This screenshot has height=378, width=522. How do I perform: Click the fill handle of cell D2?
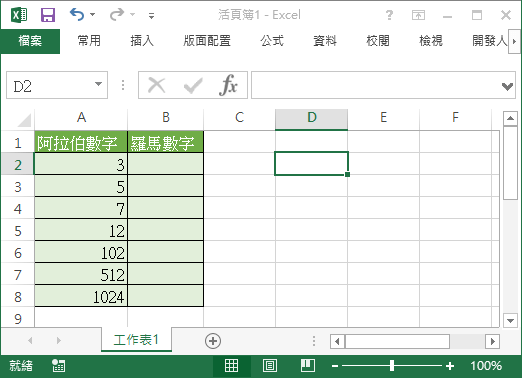click(347, 174)
